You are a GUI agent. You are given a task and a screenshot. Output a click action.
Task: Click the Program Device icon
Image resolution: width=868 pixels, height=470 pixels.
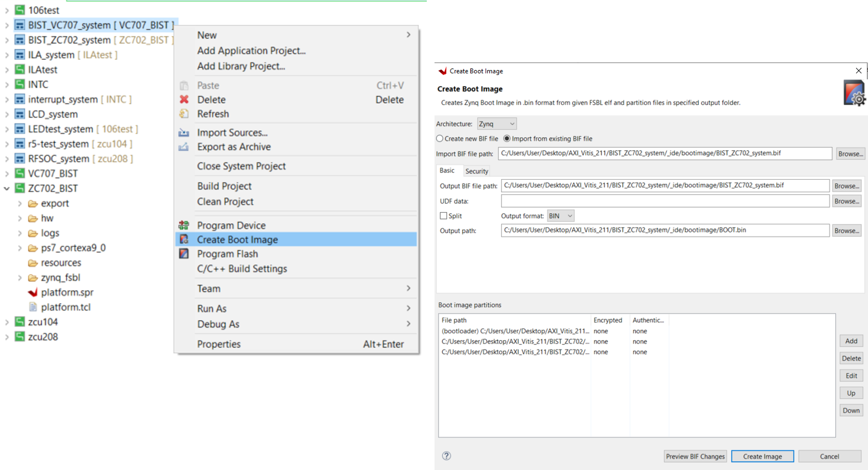[184, 225]
